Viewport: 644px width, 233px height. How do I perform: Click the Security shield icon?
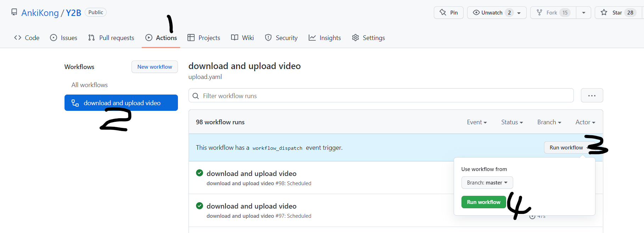[x=268, y=38]
